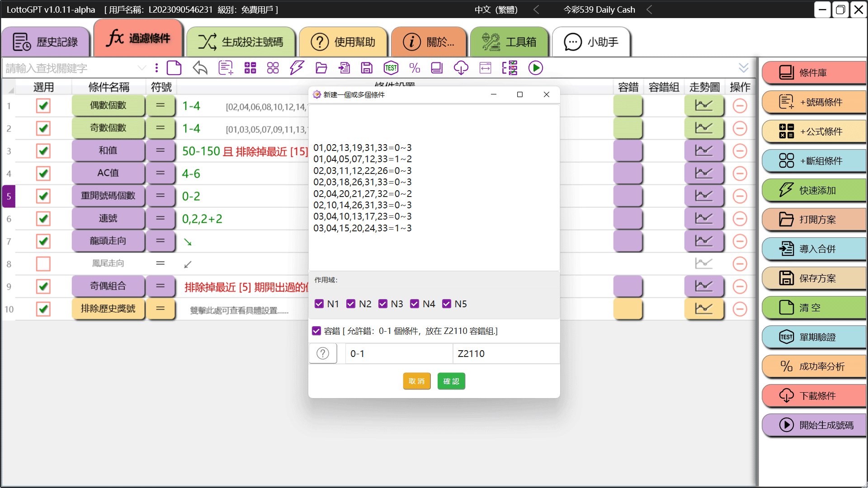Viewport: 868px width, 488px height.
Task: Delete the AC值 condition row
Action: [740, 174]
